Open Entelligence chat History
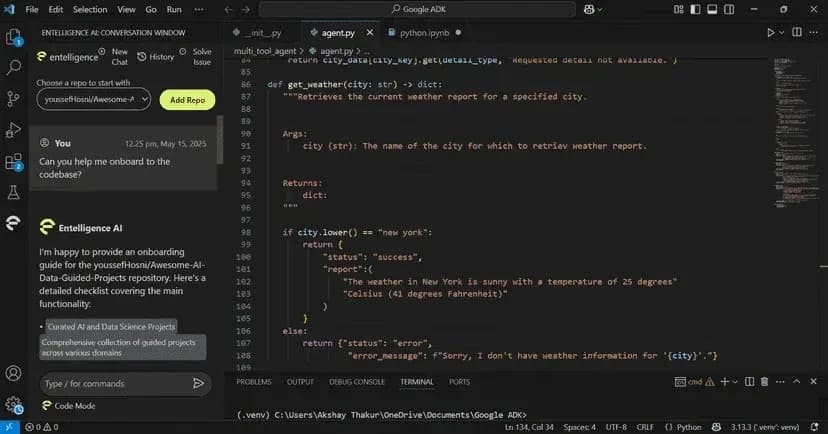The image size is (828, 434). click(156, 56)
